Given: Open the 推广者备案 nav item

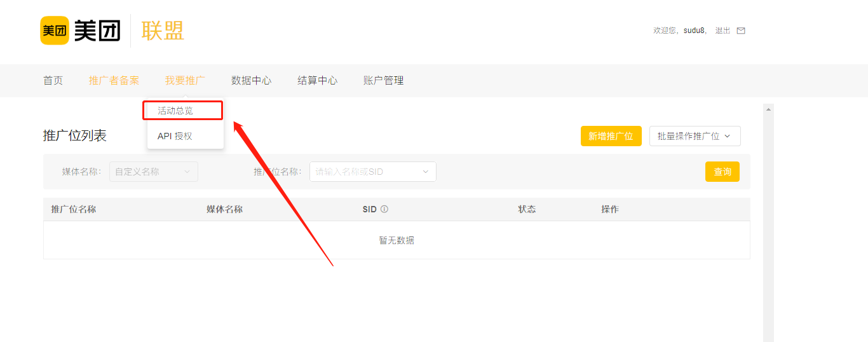Looking at the screenshot, I should [x=114, y=81].
